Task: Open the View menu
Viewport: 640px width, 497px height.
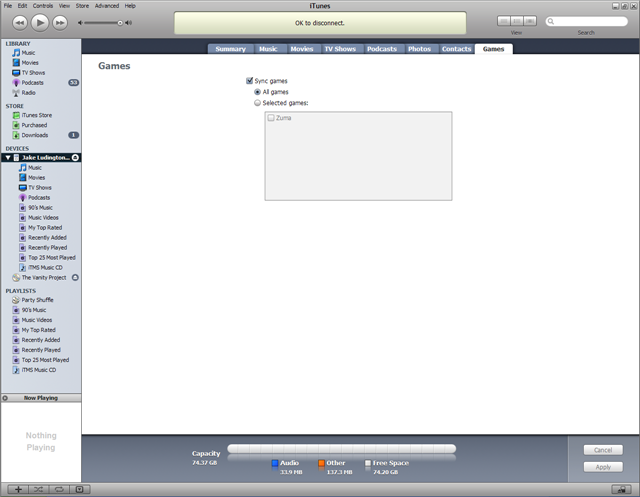Action: [64, 6]
